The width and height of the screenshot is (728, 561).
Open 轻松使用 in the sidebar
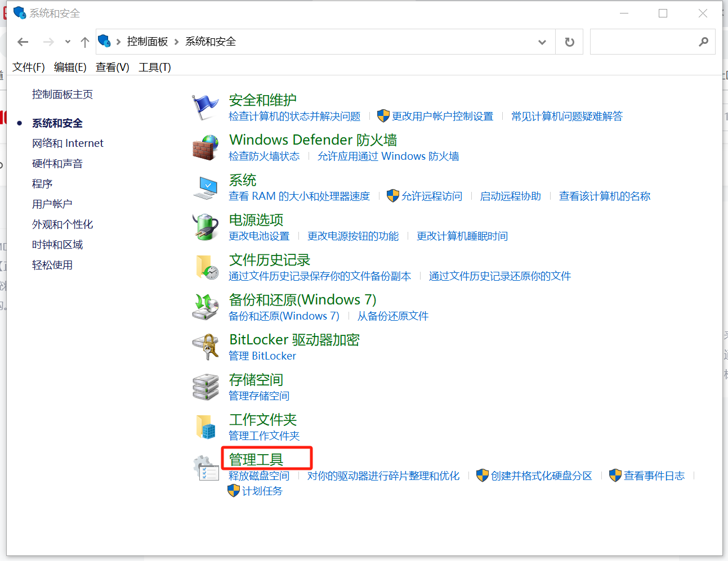coord(52,265)
